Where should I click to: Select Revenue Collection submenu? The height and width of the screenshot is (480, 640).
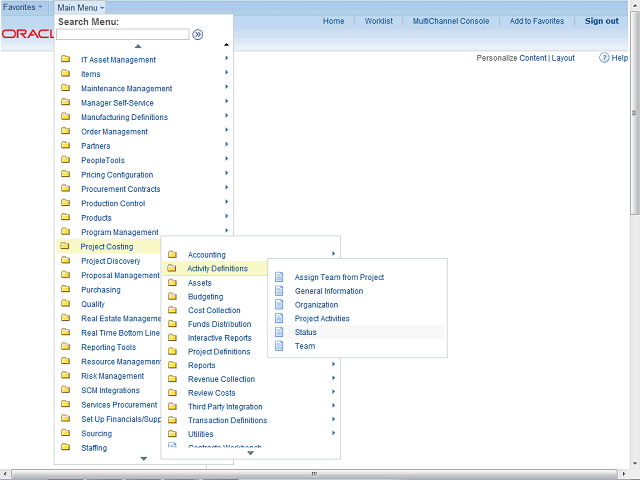[x=222, y=379]
